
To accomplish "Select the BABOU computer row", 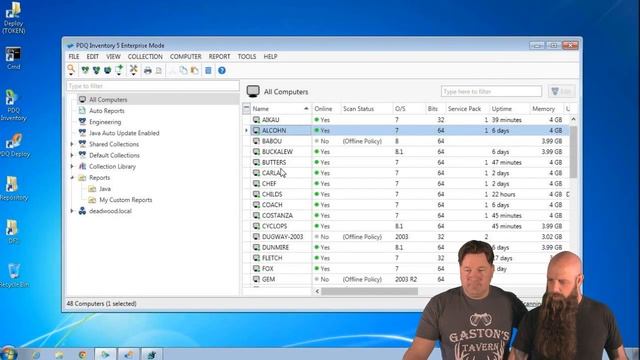I will [x=409, y=141].
